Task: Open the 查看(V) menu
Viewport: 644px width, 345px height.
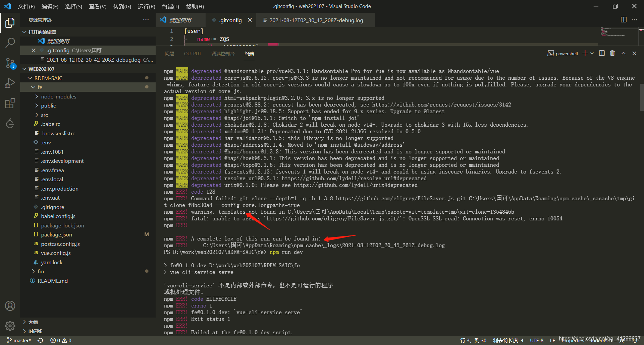Action: click(98, 6)
